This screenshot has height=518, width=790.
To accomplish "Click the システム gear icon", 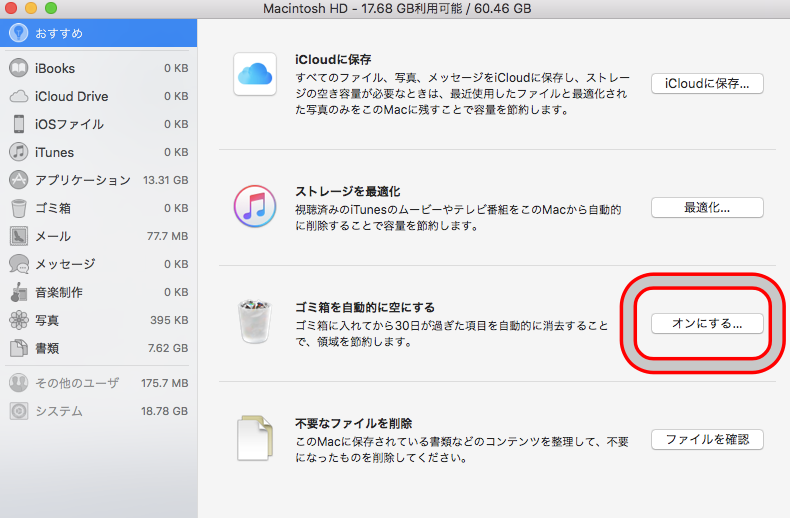I will 19,411.
